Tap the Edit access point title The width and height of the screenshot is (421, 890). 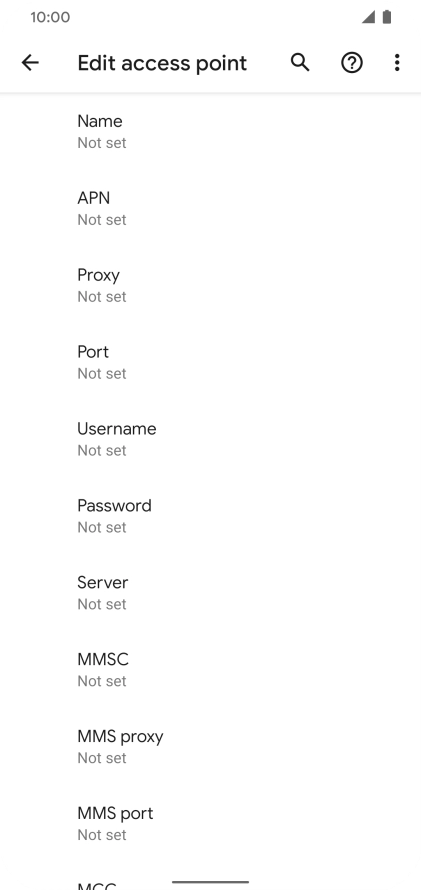point(162,63)
